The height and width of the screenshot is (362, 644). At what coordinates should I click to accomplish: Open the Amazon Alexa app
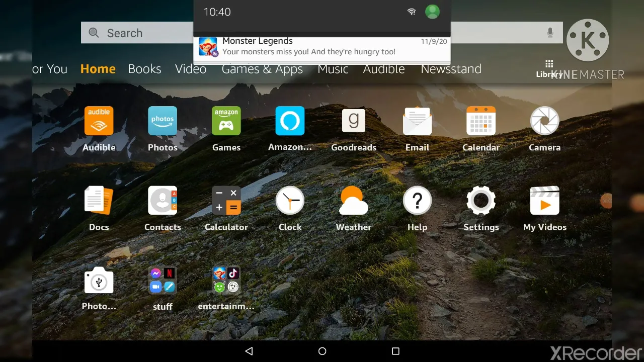coord(290,121)
